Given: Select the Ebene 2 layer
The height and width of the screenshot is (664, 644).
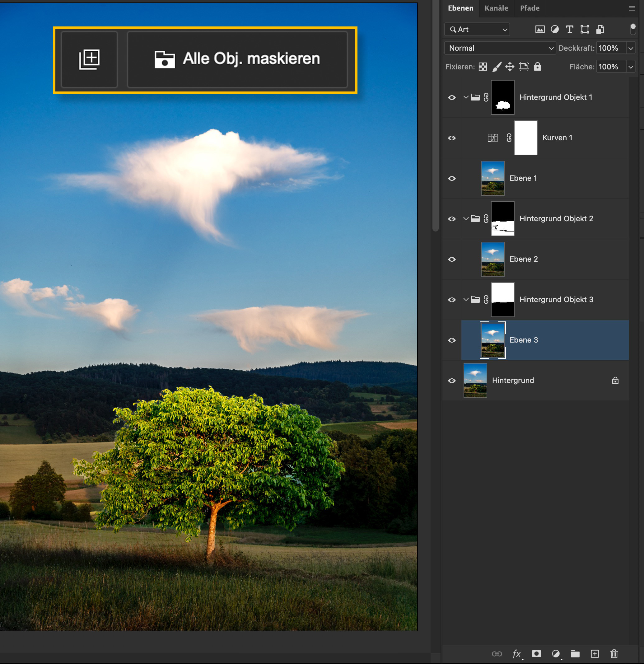Looking at the screenshot, I should click(x=523, y=259).
